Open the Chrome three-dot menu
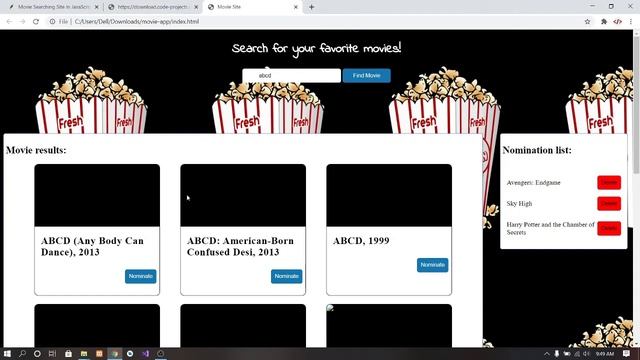 [631, 22]
